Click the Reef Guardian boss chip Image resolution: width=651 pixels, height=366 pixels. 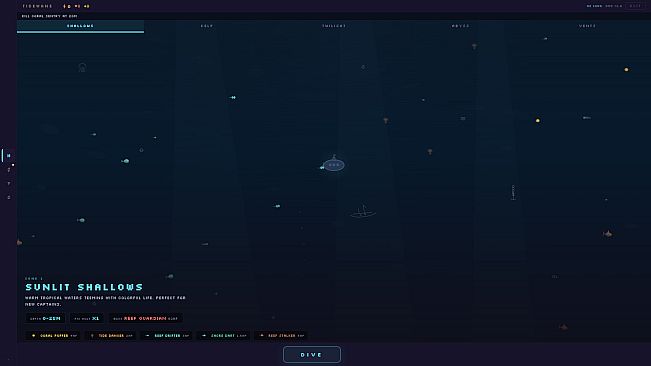pyautogui.click(x=146, y=318)
